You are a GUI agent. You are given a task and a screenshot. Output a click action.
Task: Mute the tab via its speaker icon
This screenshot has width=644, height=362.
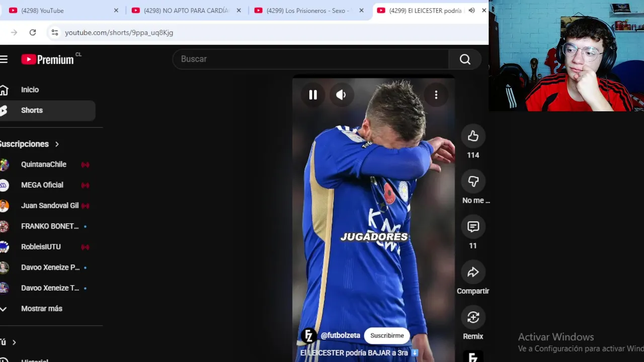[471, 11]
